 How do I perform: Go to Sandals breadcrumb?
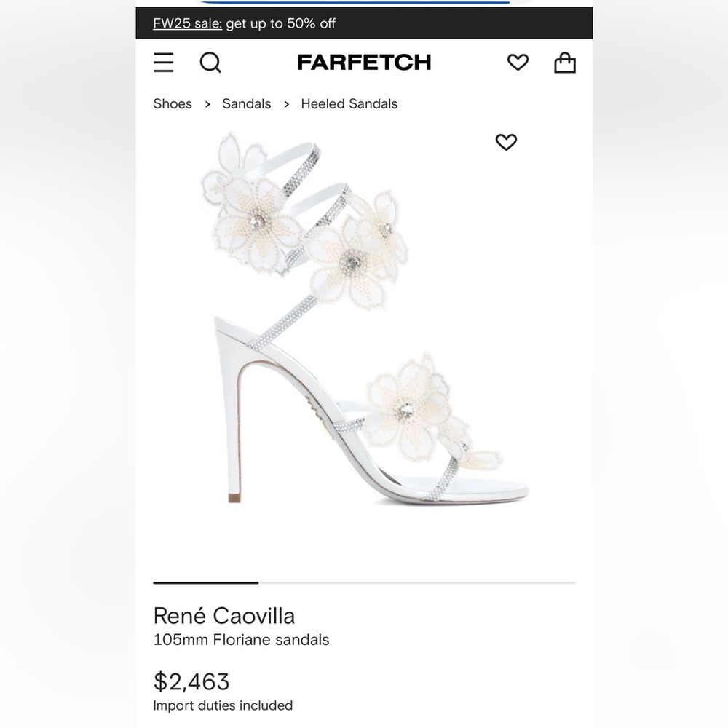coord(247,103)
